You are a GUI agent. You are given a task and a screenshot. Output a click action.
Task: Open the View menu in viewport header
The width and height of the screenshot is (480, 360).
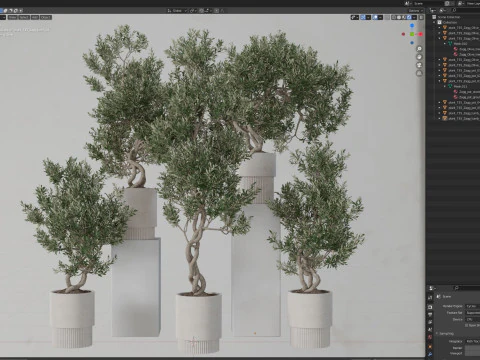tap(12, 17)
